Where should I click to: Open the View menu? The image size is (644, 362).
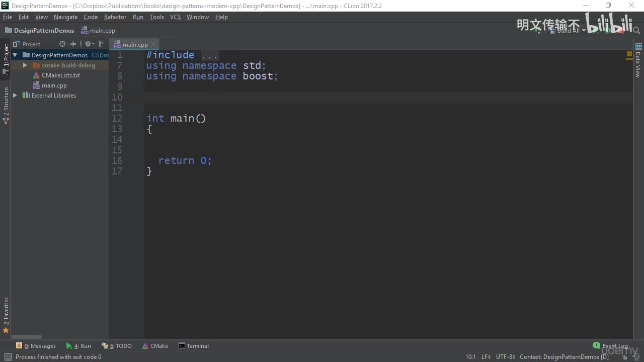41,17
